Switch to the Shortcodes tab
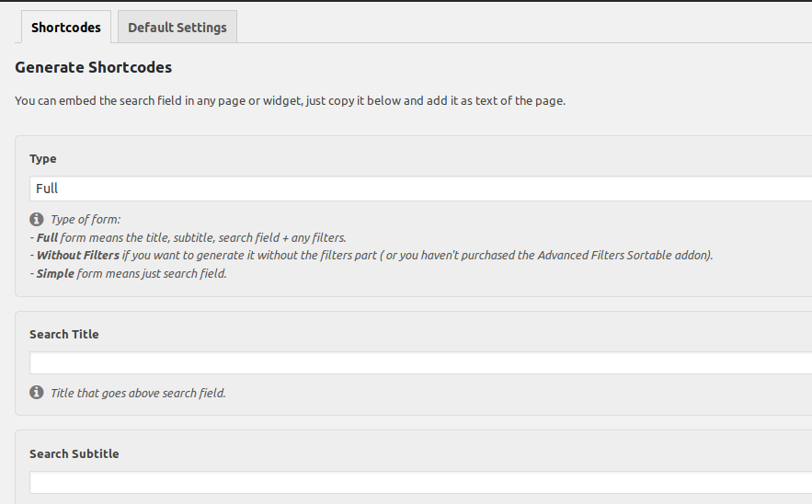 point(65,28)
